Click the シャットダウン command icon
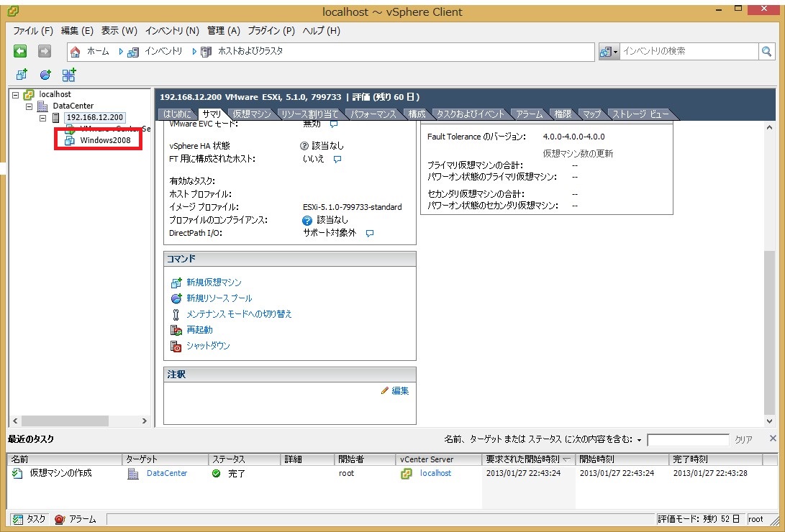 pos(176,346)
